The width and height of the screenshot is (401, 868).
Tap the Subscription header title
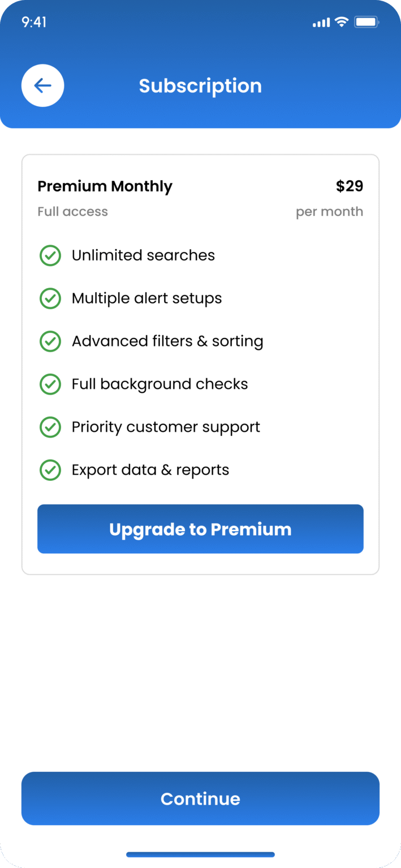pyautogui.click(x=200, y=86)
